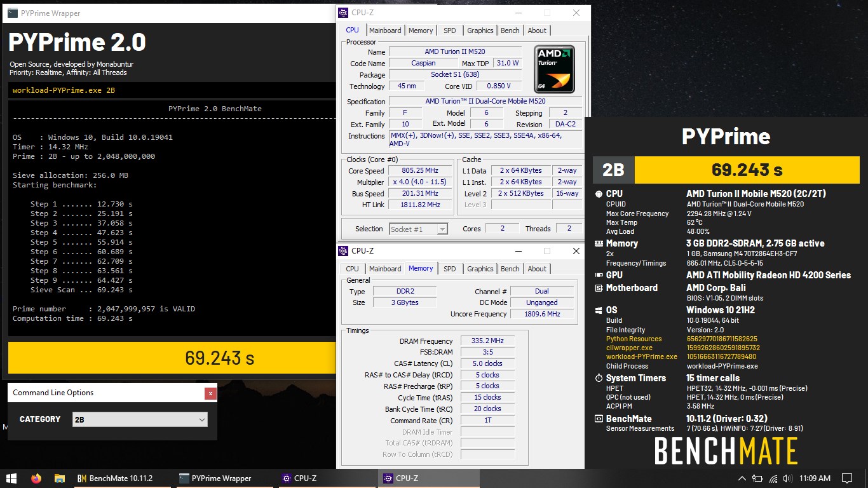Open Firefox from the taskbar
Screen dimensions: 868x488
point(36,478)
